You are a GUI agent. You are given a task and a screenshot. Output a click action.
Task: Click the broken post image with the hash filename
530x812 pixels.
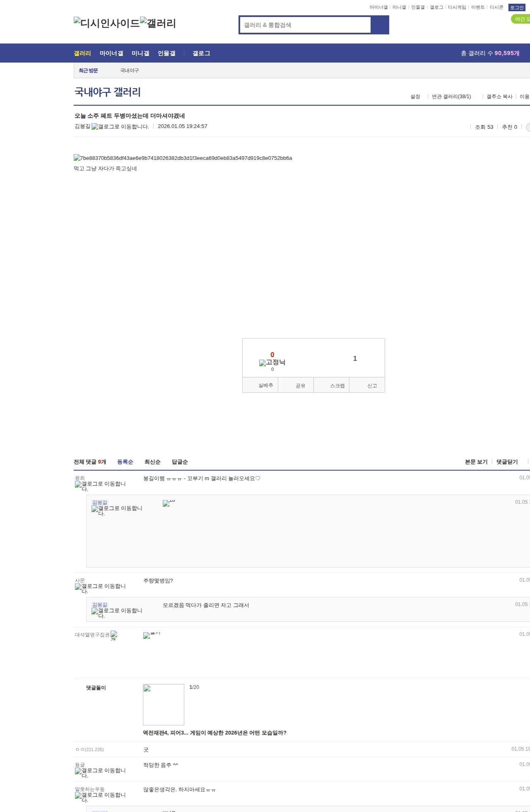tap(183, 158)
